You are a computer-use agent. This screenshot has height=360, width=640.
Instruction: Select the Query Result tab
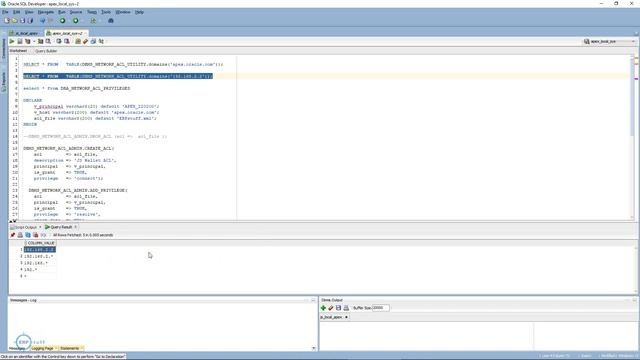pyautogui.click(x=60, y=227)
